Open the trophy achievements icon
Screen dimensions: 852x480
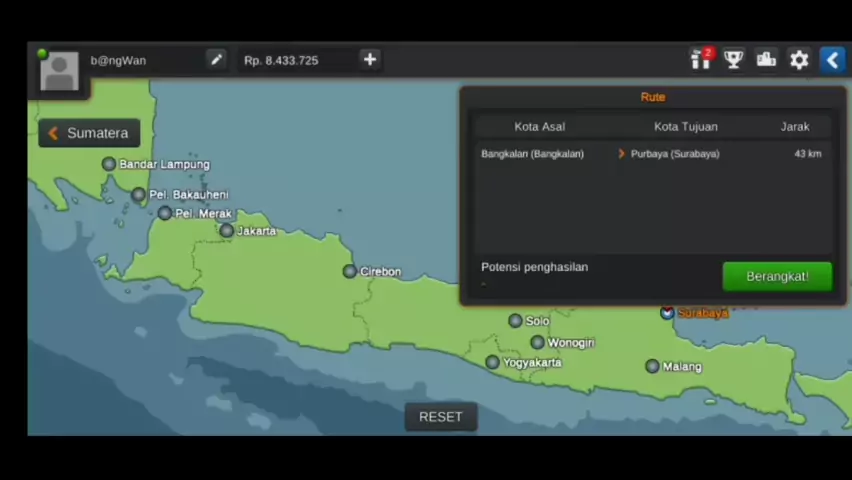[733, 60]
